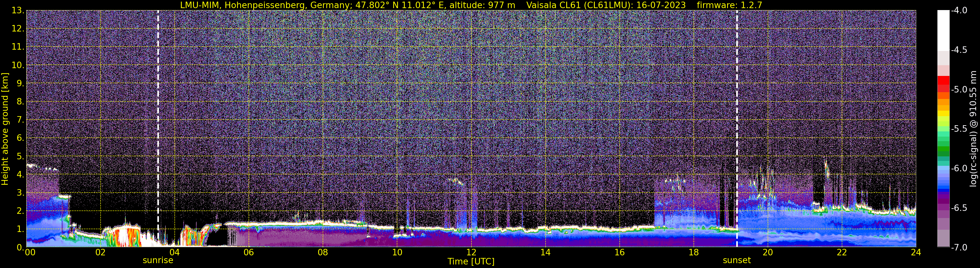Select the 2 km height axis tick label
This screenshot has width=980, height=268.
pyautogui.click(x=20, y=211)
